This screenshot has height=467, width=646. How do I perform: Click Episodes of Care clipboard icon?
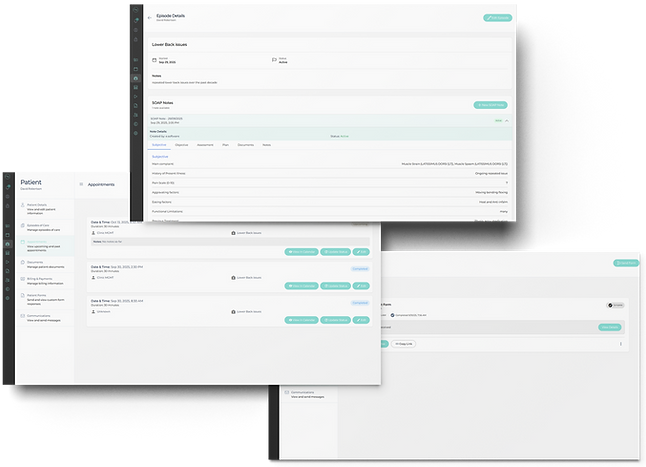click(x=23, y=225)
